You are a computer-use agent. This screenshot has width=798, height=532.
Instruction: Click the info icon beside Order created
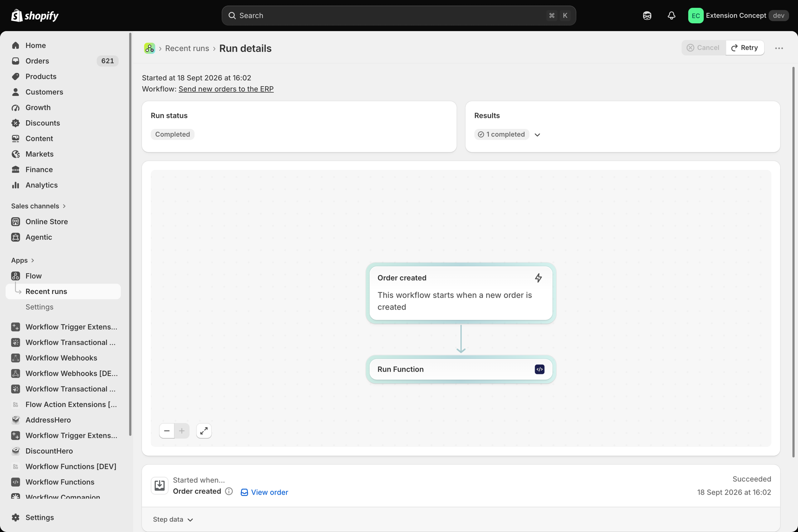pos(229,491)
